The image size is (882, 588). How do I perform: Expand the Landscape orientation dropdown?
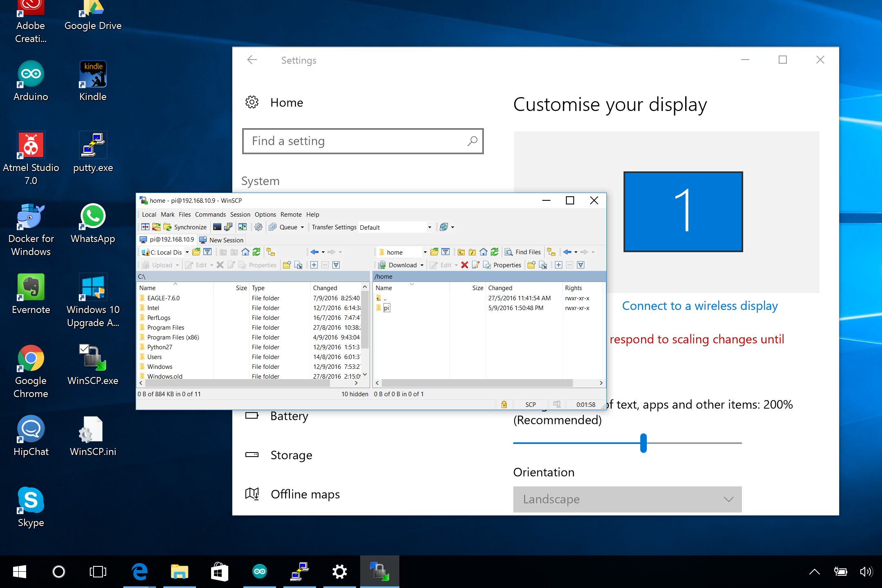627,499
